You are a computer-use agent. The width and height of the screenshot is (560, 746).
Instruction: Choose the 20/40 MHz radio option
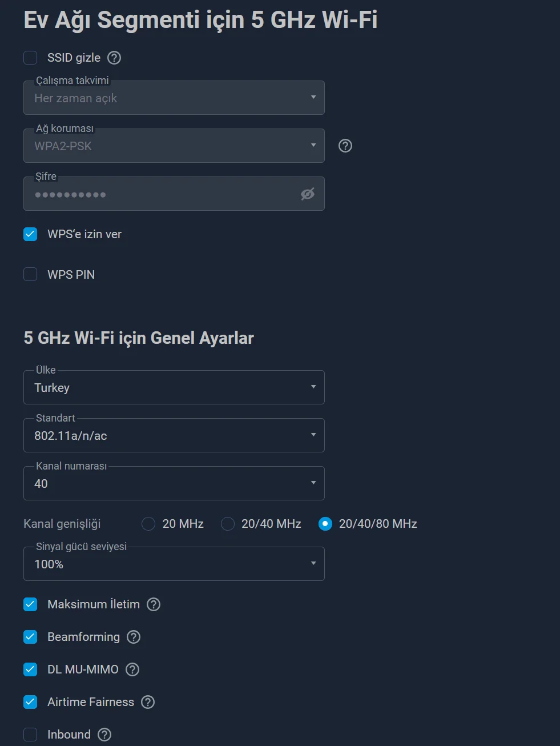click(228, 524)
